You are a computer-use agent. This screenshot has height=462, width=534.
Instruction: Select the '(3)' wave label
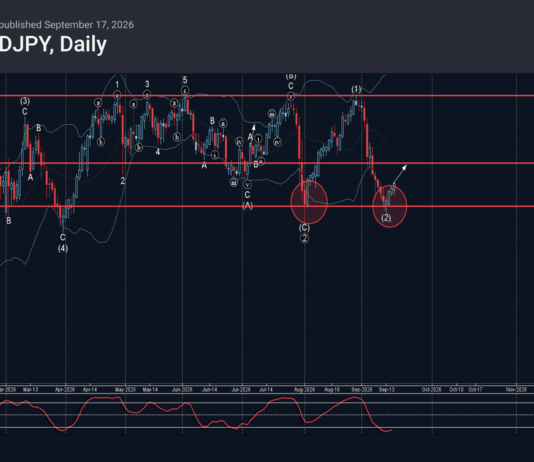click(x=25, y=101)
